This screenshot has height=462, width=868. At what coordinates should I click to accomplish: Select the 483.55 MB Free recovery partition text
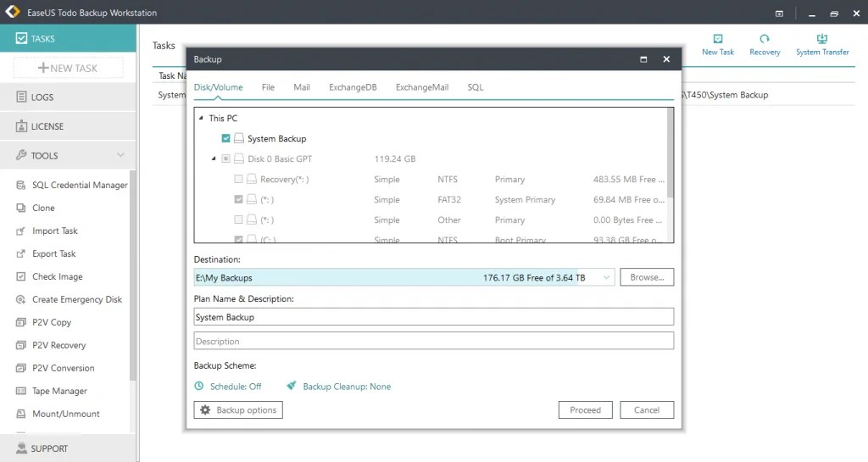pos(628,179)
